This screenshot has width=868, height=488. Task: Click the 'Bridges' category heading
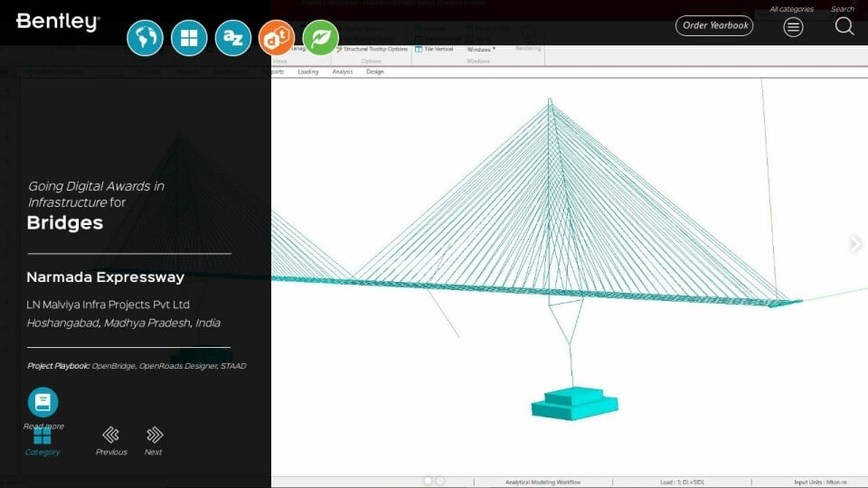point(65,222)
